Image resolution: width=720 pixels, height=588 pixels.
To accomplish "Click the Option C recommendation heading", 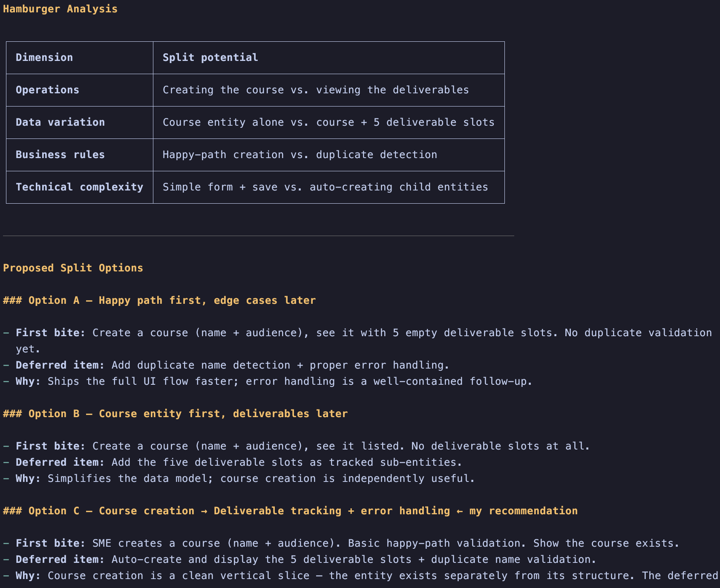I will point(290,511).
